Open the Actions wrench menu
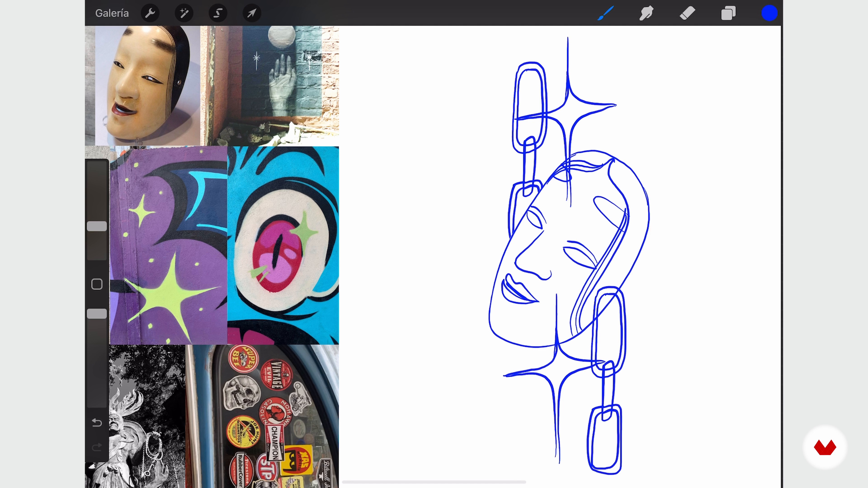Image resolution: width=868 pixels, height=488 pixels. 150,13
